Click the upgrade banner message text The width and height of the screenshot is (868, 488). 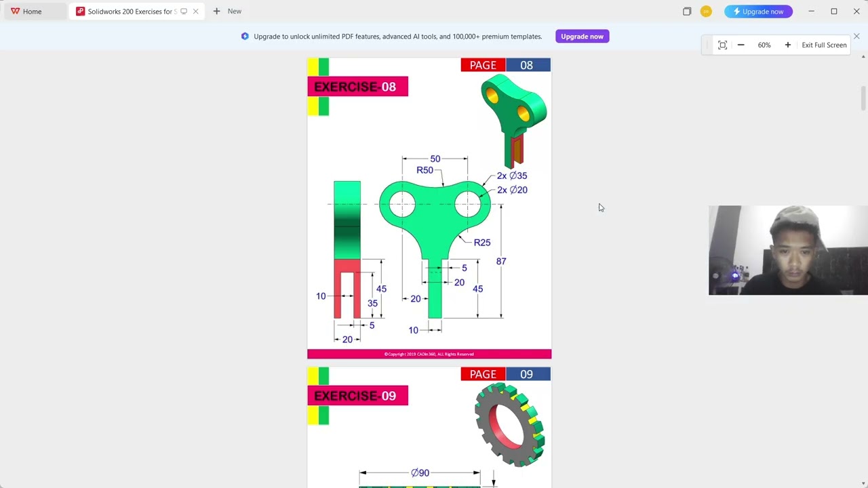[x=398, y=37]
